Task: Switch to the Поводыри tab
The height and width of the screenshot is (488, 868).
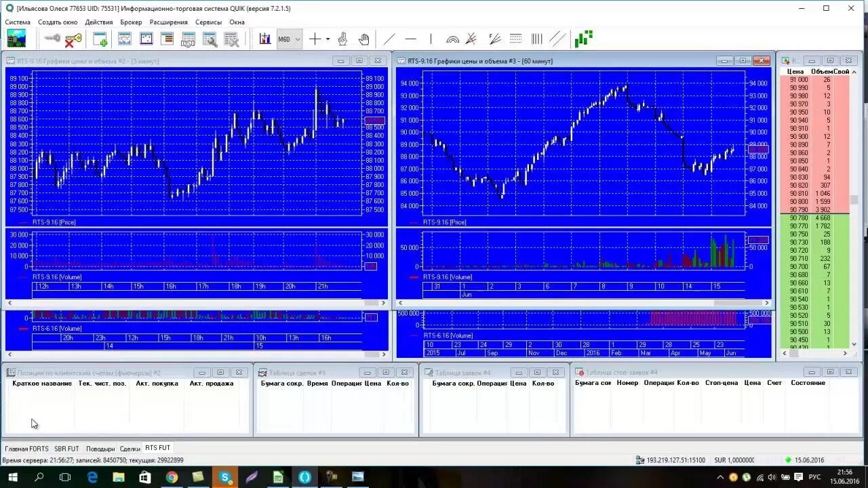Action: [x=100, y=449]
